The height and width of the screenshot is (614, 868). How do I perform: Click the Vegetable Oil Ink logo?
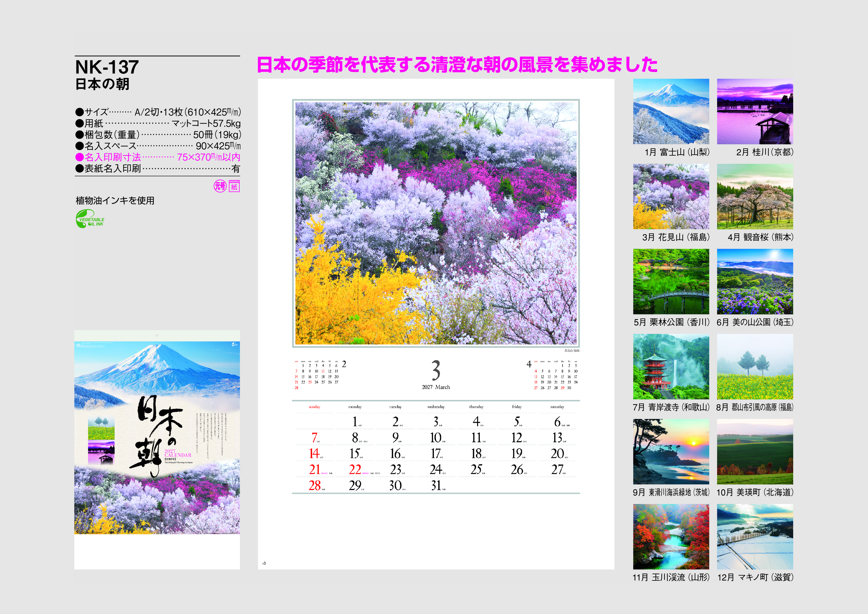coord(90,219)
